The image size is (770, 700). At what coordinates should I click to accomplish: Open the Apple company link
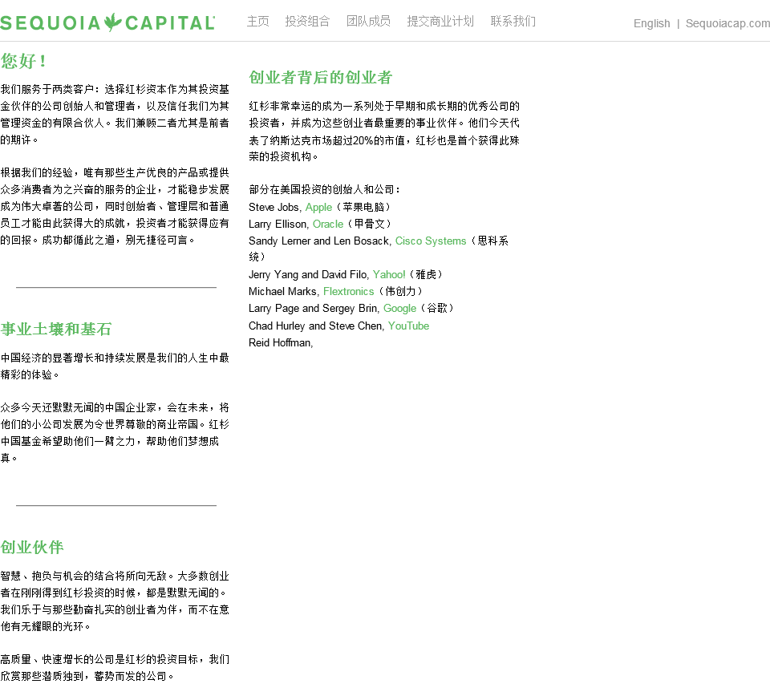coord(318,207)
